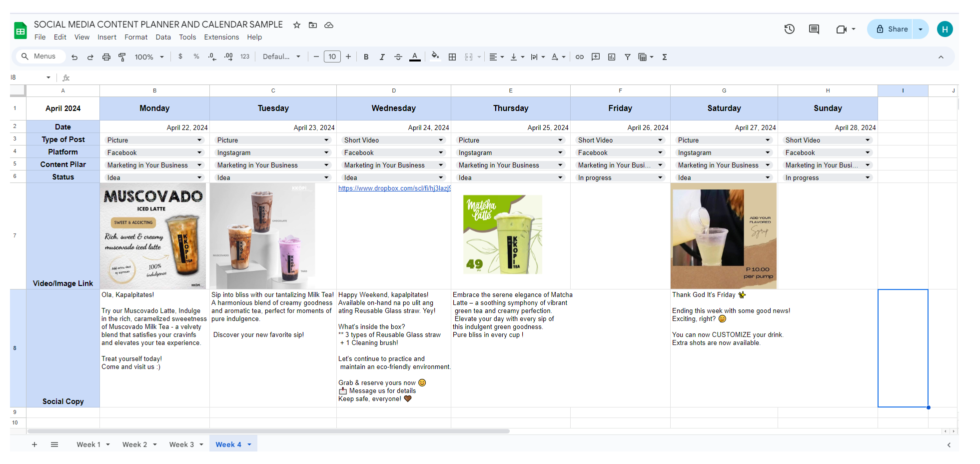Check the cloud document status
The height and width of the screenshot is (464, 980).
click(x=329, y=25)
